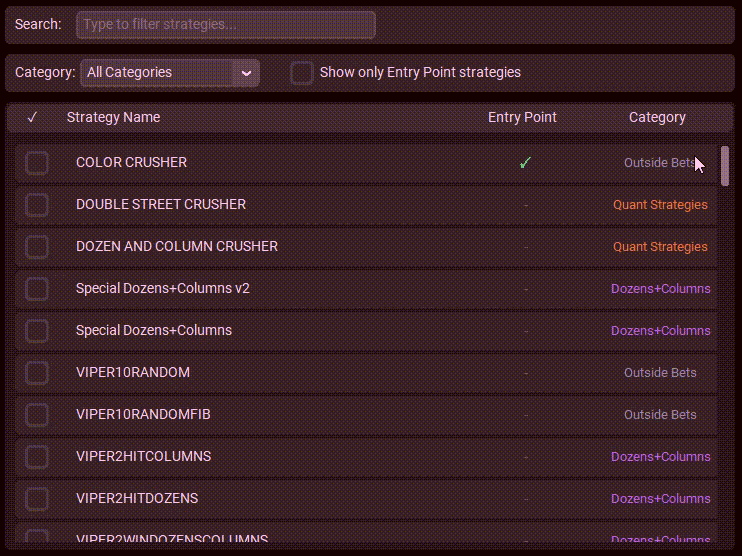Toggle the Special Dozens+Columns v2 checkbox

click(x=37, y=288)
